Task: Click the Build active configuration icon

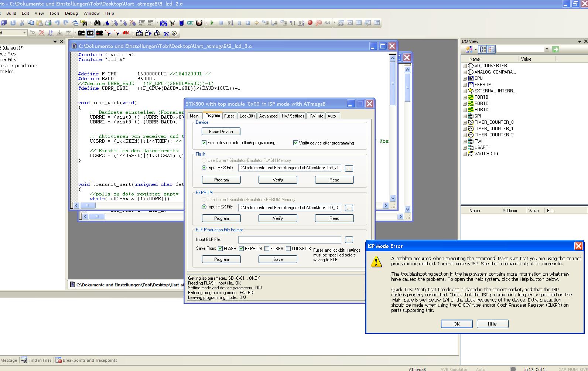Action: (x=139, y=33)
